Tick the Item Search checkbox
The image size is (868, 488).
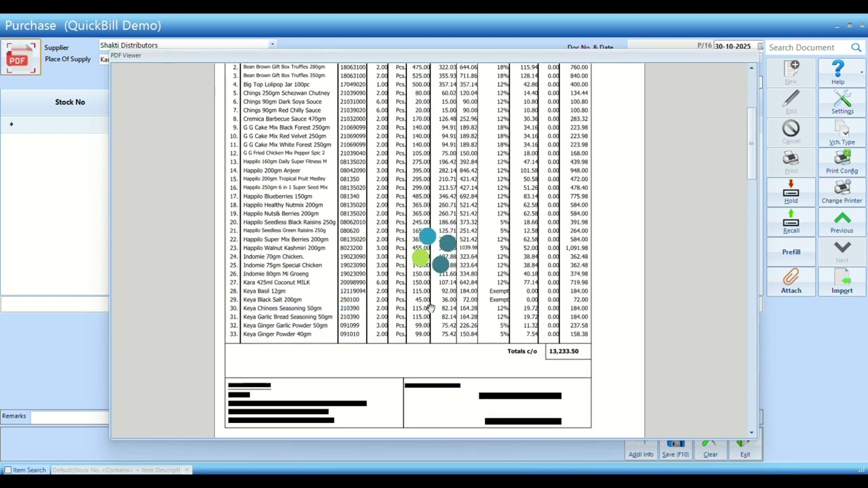click(x=7, y=470)
